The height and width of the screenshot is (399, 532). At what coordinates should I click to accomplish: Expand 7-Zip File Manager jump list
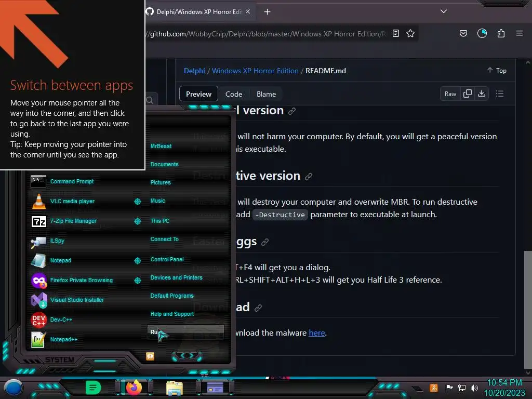(137, 221)
